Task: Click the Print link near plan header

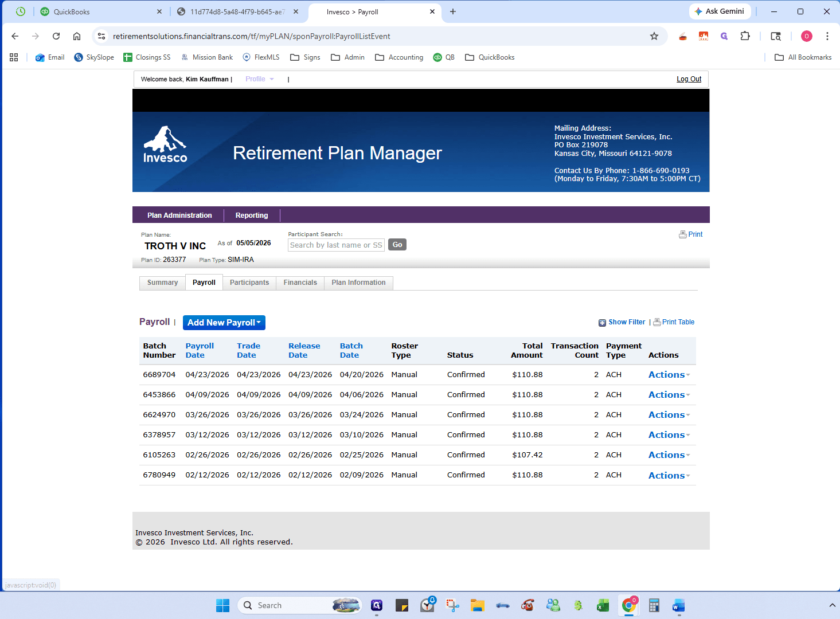Action: pos(691,234)
